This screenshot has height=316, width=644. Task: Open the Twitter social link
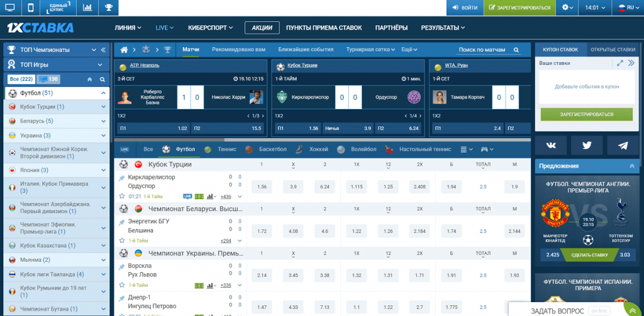pyautogui.click(x=587, y=145)
